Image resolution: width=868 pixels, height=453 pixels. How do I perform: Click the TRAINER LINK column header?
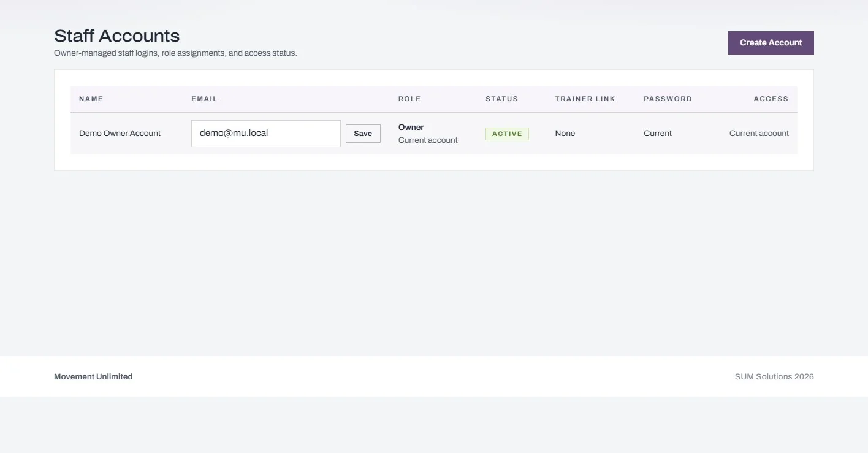(x=585, y=99)
